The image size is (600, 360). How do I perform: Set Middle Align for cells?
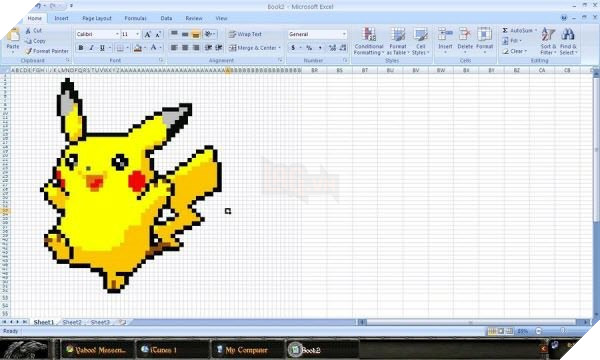point(185,34)
